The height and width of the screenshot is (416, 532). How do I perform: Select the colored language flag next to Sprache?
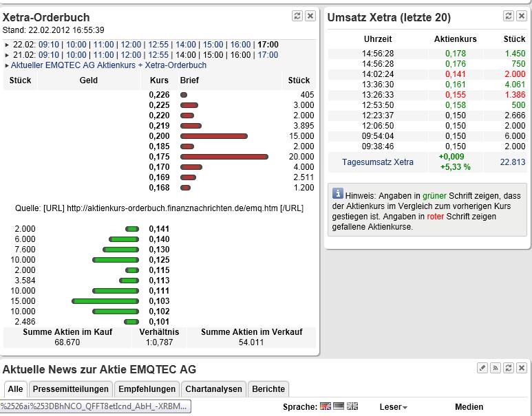click(326, 406)
